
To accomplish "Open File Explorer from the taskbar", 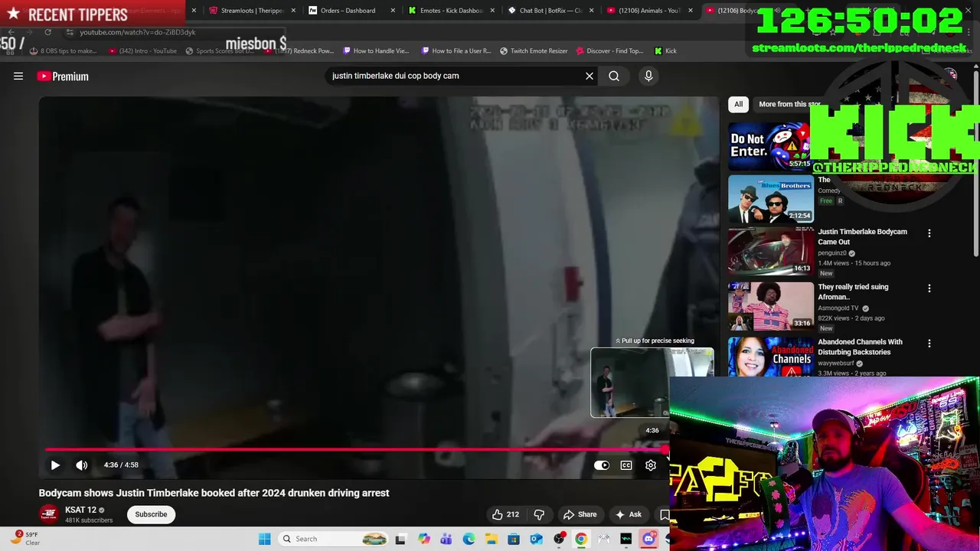I will point(491,539).
